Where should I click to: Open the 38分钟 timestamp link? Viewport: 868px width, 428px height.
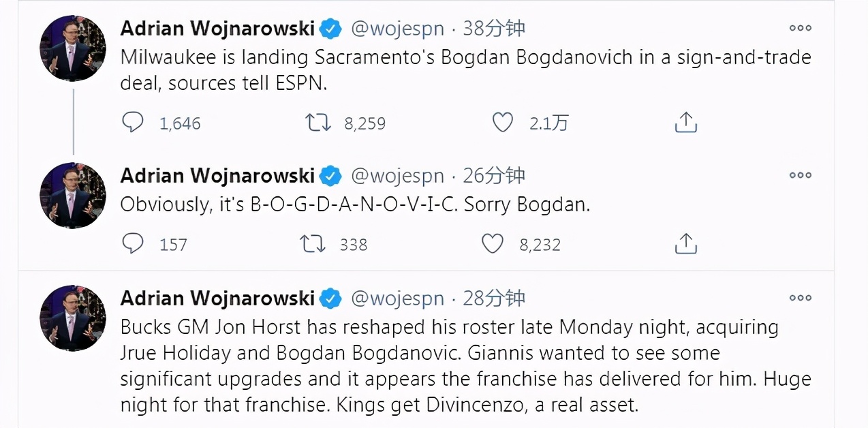point(494,29)
